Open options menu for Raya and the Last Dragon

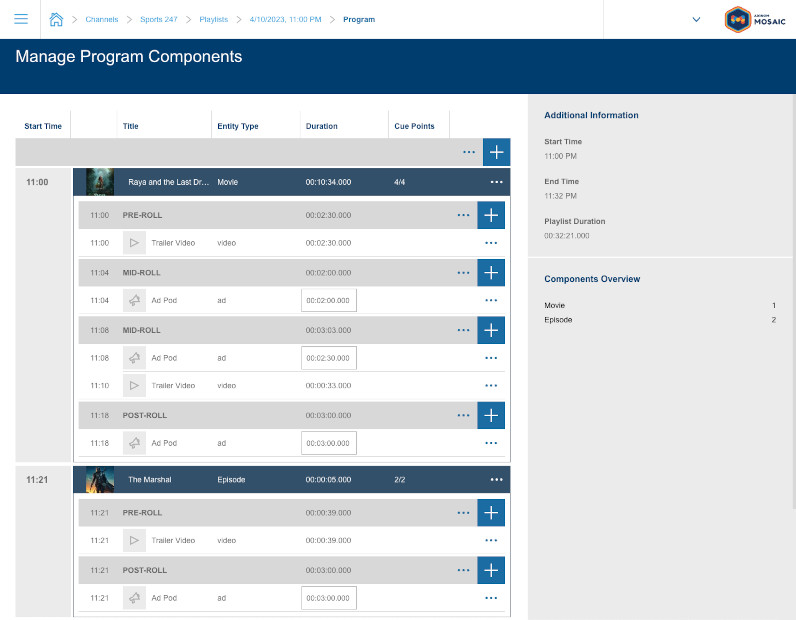[x=496, y=182]
